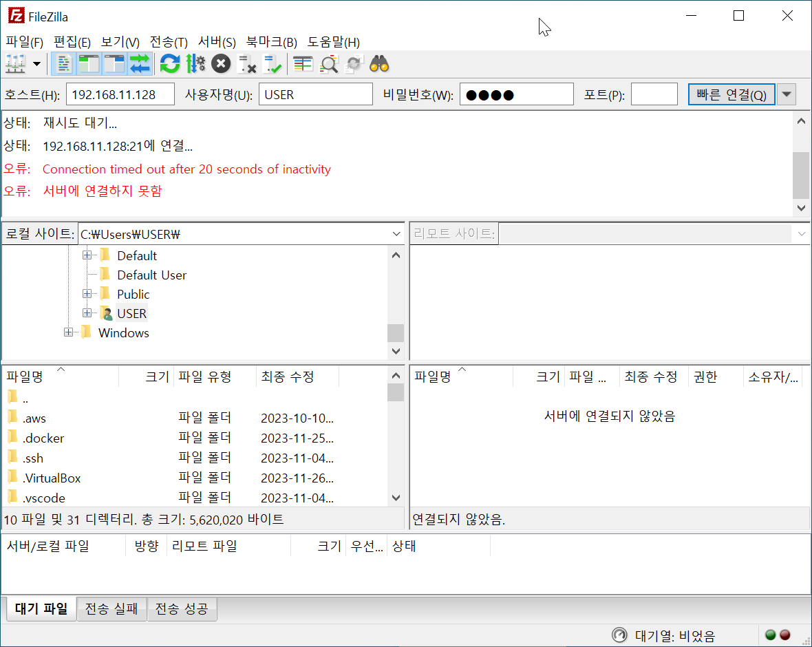Sort local files by 파일명 column

click(x=61, y=376)
